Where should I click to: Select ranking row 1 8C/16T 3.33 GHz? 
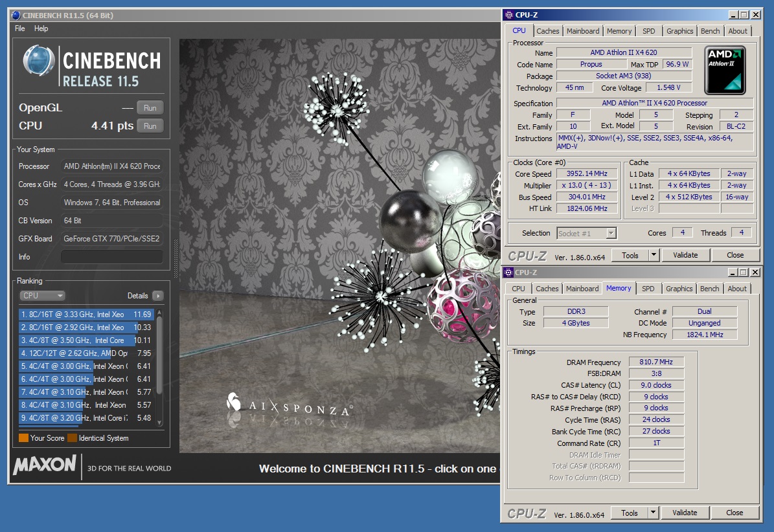(x=87, y=314)
